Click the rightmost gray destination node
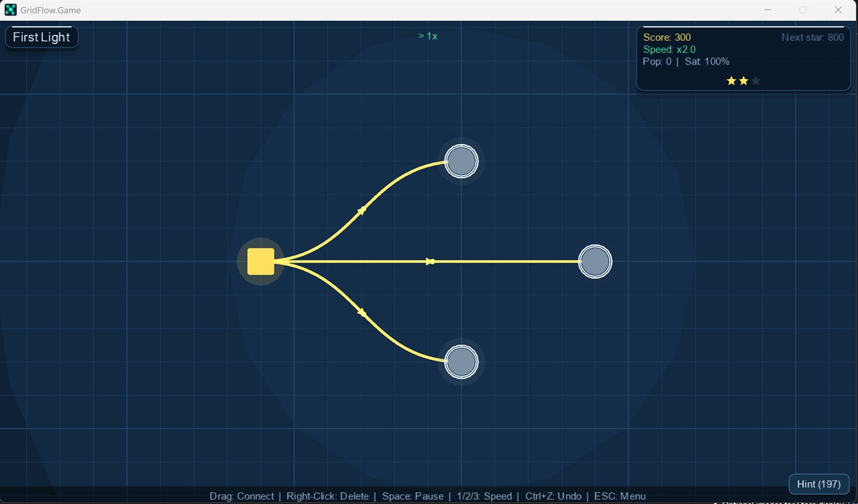Viewport: 858px width, 504px height. click(595, 261)
